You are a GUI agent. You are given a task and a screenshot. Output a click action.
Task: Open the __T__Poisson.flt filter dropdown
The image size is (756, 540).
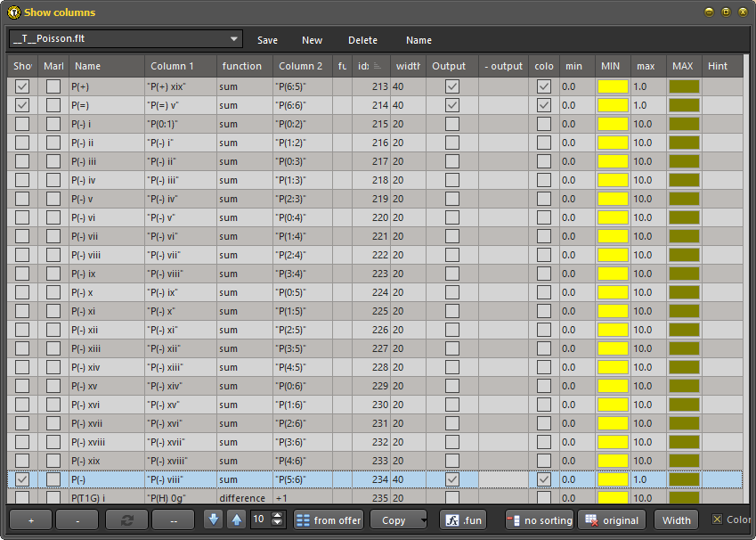tap(235, 39)
